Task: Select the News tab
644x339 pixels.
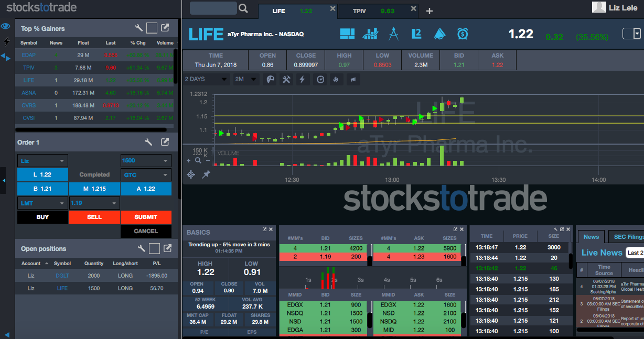Action: [591, 237]
